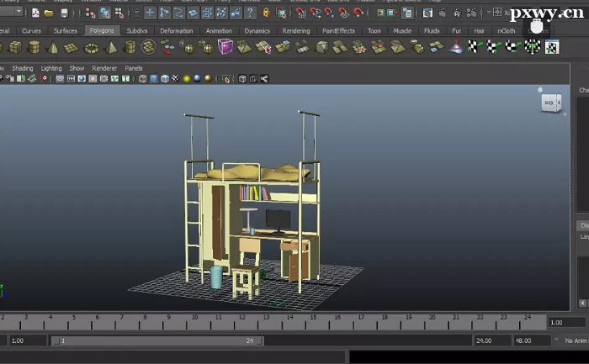Click the Select by object type icon
589x364 pixels.
click(105, 13)
